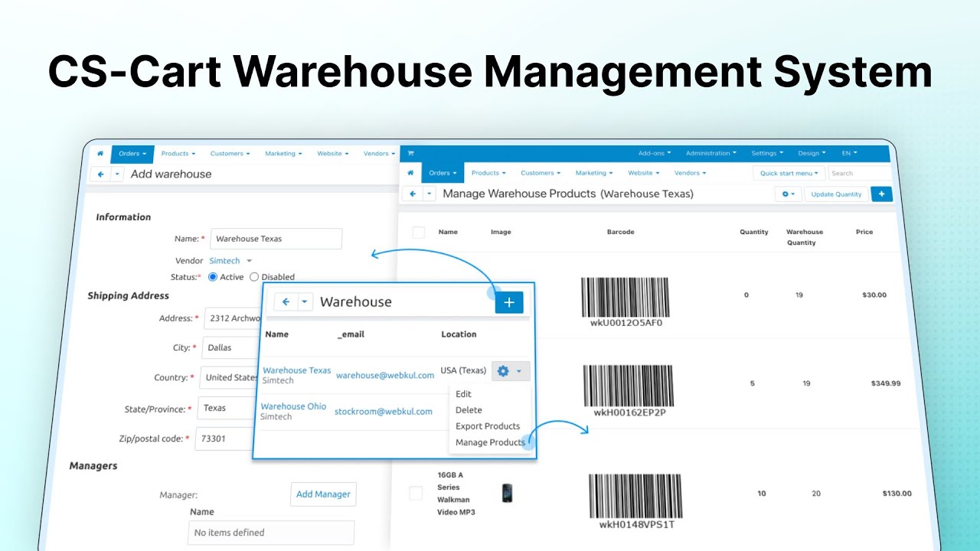Image resolution: width=980 pixels, height=551 pixels.
Task: Expand dropdown arrow beside Add warehouse back button
Action: [x=117, y=174]
